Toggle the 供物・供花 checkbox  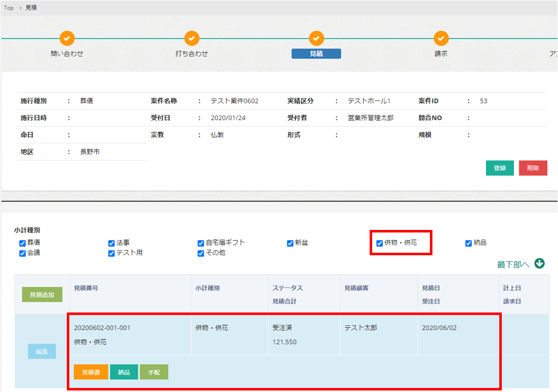point(379,243)
